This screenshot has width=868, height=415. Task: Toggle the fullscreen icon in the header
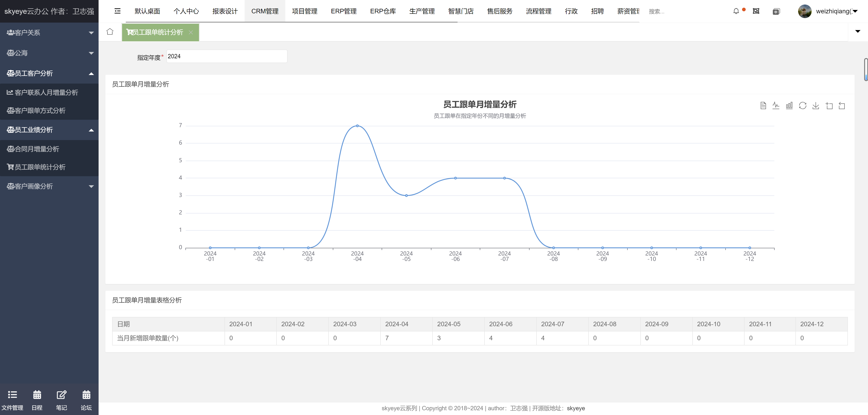point(756,11)
